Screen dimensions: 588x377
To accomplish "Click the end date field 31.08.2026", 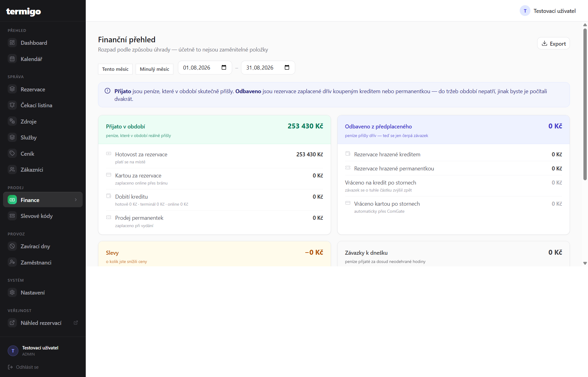I will tap(268, 67).
